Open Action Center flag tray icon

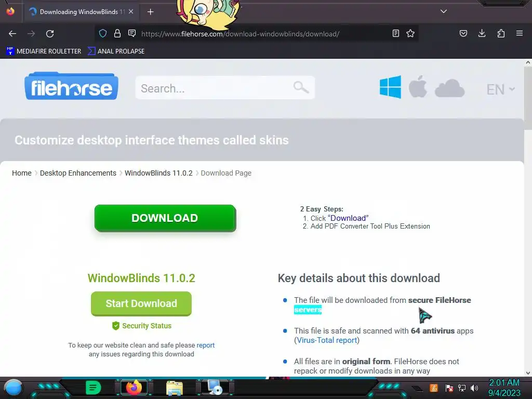(449, 388)
